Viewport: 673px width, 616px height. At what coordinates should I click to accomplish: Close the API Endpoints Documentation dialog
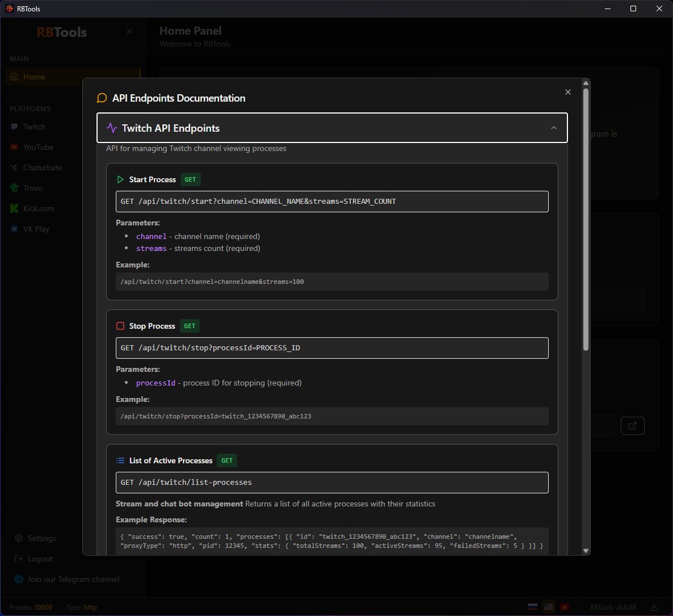[x=567, y=92]
